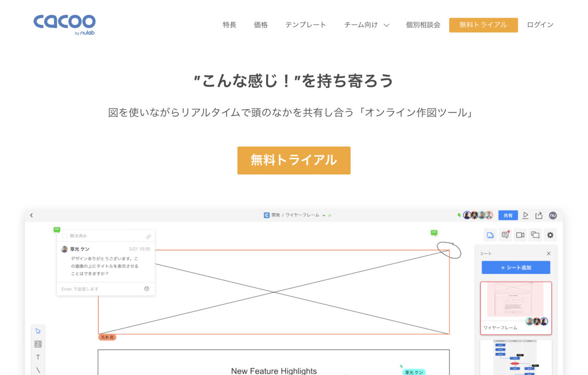Image resolution: width=588 pixels, height=375 pixels.
Task: Click the comment timestamp 5/21 10:30
Action: (140, 249)
